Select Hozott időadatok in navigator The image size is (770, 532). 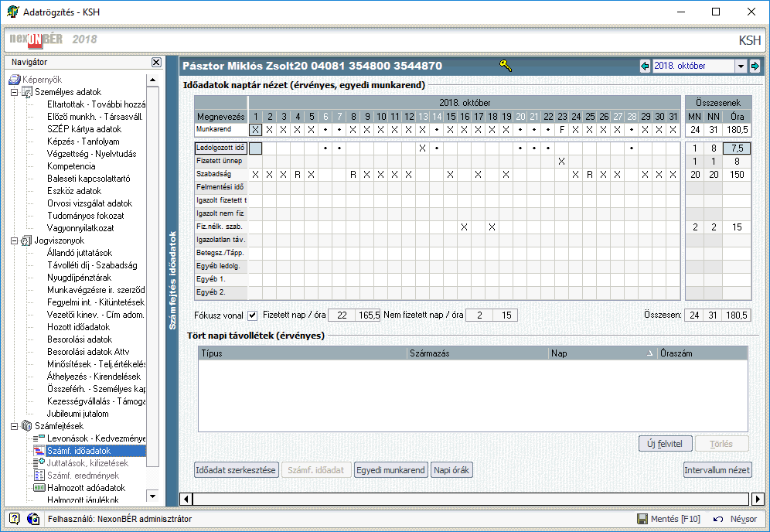click(x=78, y=327)
